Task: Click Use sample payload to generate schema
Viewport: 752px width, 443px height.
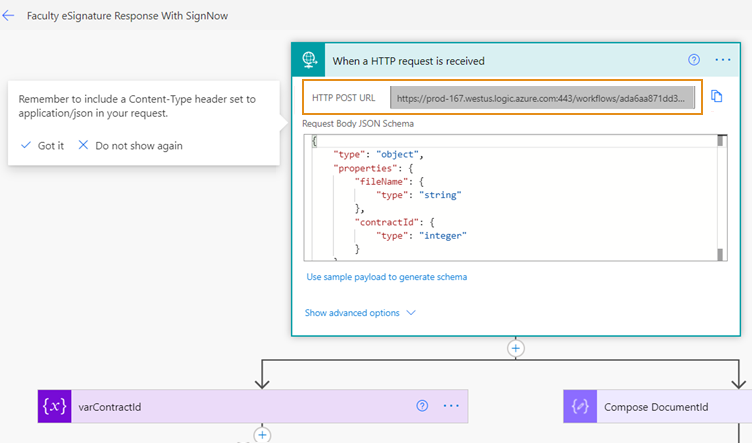Action: pos(386,277)
